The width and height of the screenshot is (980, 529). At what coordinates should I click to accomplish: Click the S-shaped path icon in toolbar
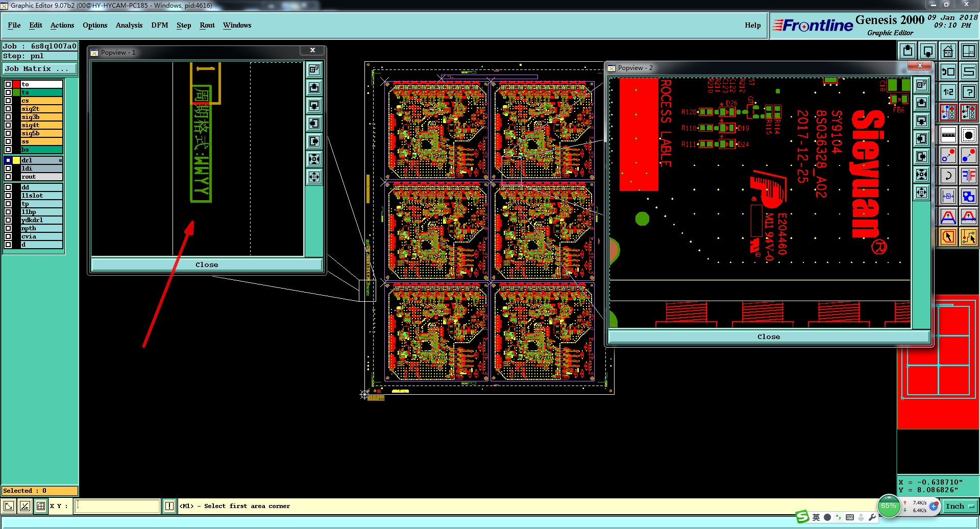point(968,71)
